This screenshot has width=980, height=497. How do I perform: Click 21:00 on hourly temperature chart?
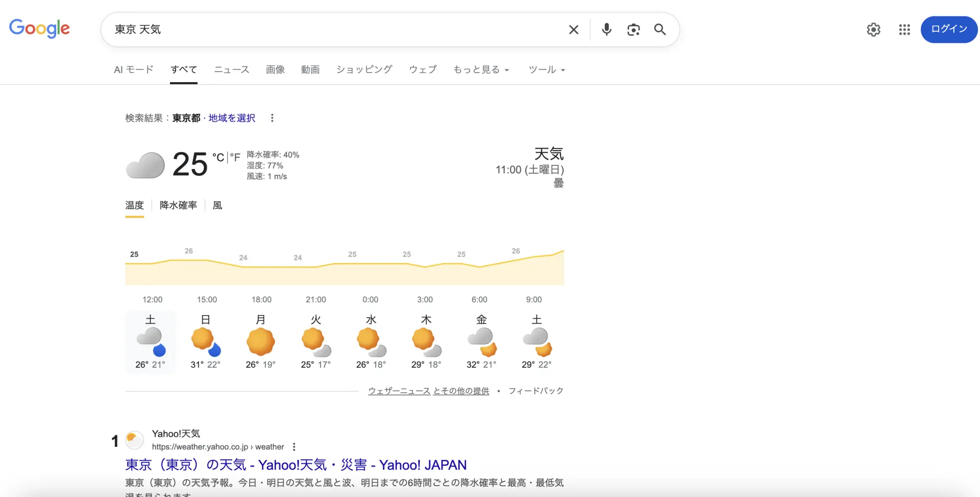[x=316, y=300]
